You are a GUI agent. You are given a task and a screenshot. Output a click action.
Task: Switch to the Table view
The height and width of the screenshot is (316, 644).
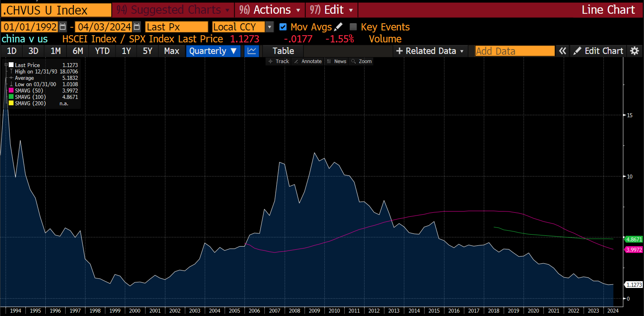pos(283,51)
